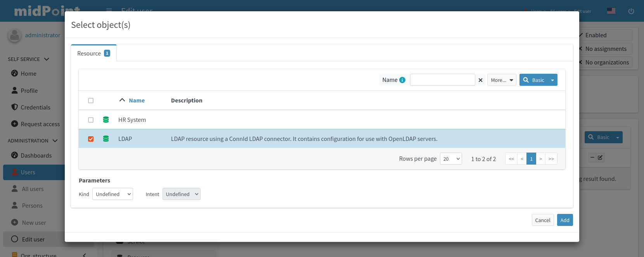Click the Dashboards icon in sidebar
This screenshot has width=644, height=257.
click(x=15, y=155)
